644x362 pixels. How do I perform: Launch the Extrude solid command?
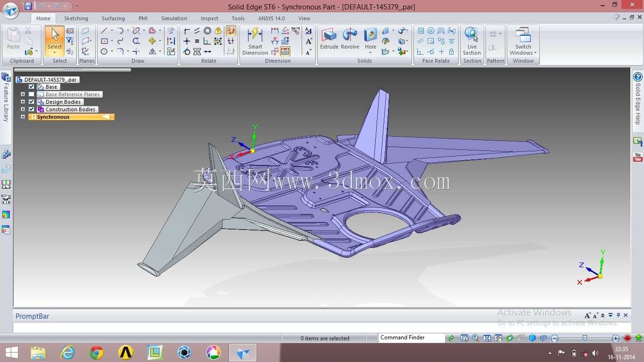[329, 39]
